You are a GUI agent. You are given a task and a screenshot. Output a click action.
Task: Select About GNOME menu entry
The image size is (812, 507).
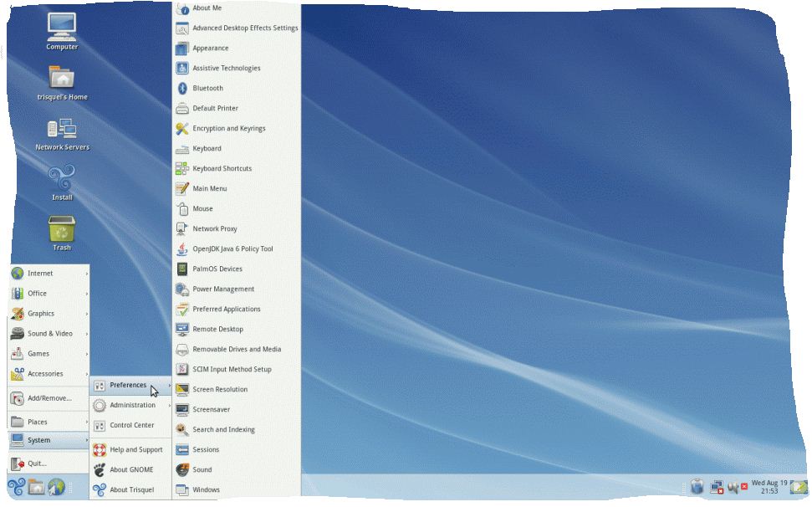pyautogui.click(x=131, y=470)
